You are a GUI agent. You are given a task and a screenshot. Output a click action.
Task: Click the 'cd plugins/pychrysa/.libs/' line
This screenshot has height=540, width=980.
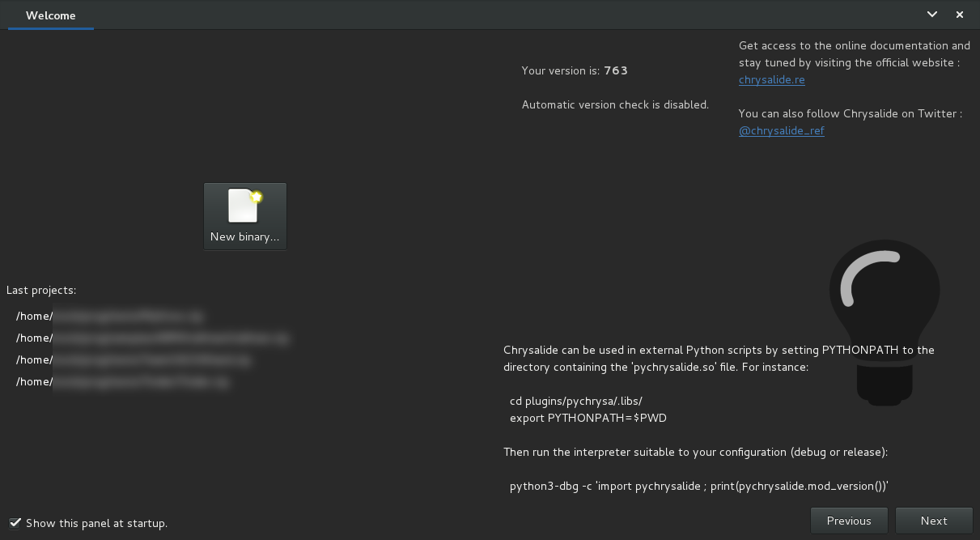coord(576,401)
